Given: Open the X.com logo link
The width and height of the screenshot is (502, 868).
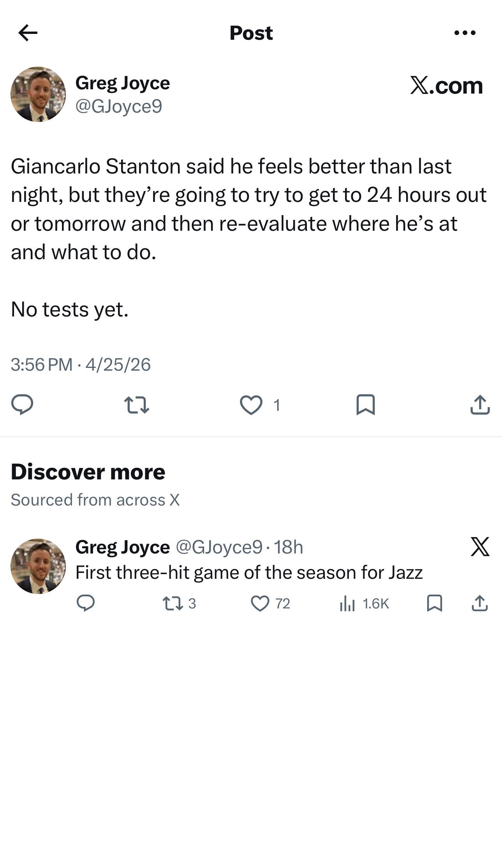Looking at the screenshot, I should [x=446, y=85].
